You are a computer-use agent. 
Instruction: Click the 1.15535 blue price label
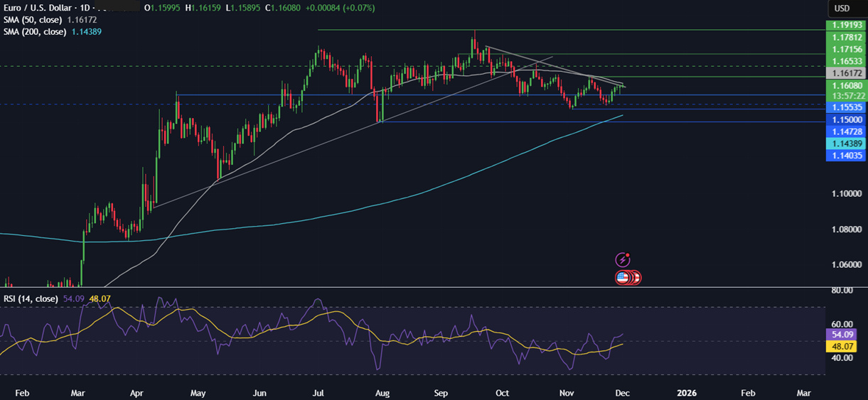tap(845, 107)
